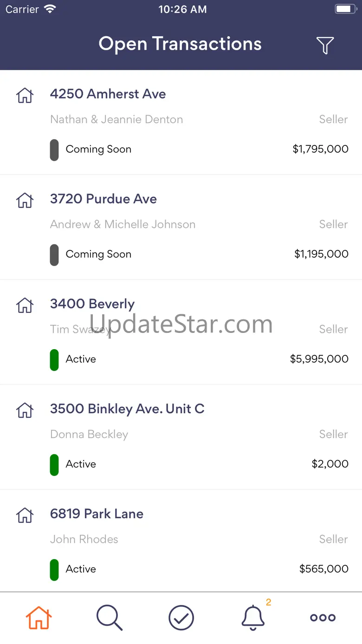This screenshot has height=644, width=362.
Task: Open notifications bell icon
Action: (x=253, y=618)
